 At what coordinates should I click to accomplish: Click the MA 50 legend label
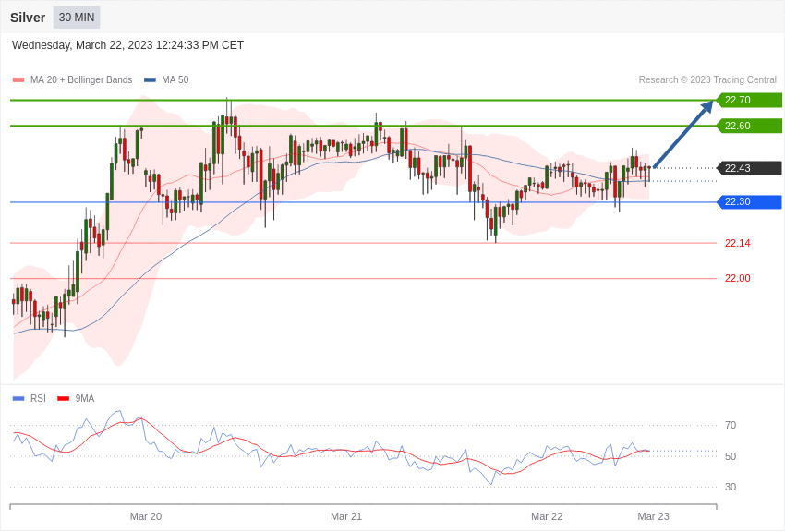click(175, 79)
